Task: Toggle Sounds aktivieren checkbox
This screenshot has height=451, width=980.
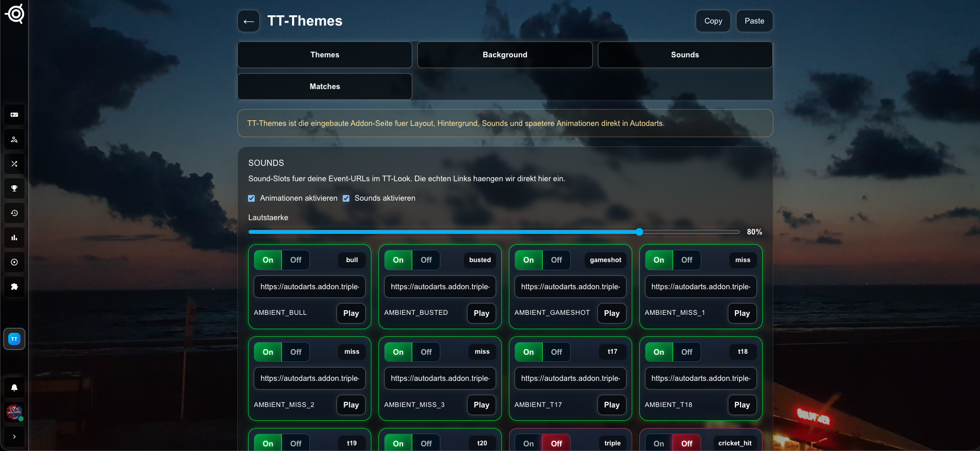Action: [x=346, y=198]
